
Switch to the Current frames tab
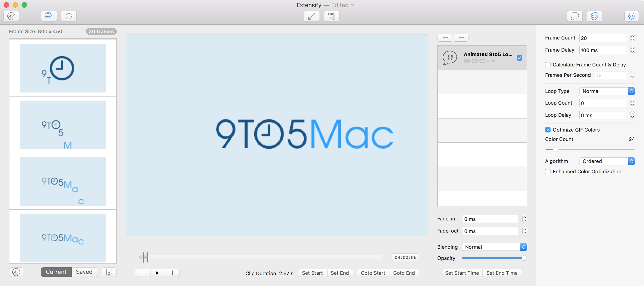[56, 272]
